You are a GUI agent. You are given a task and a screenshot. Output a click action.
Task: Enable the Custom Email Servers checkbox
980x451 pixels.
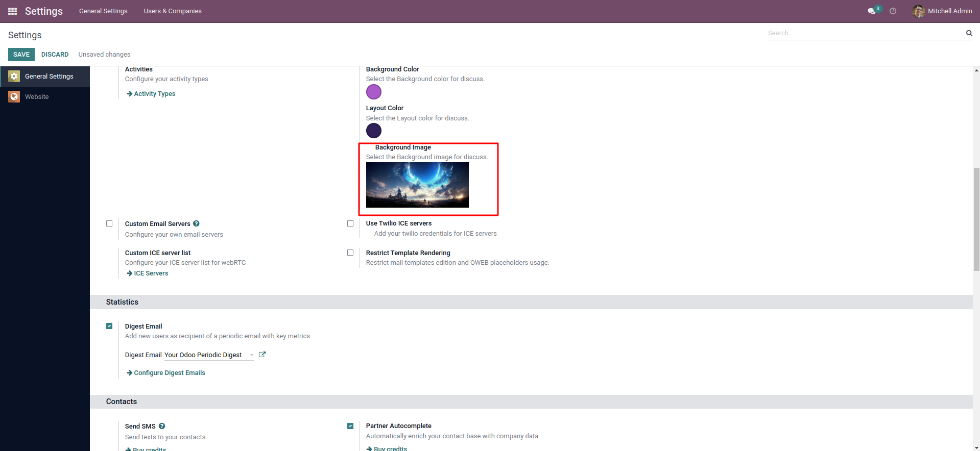(109, 223)
